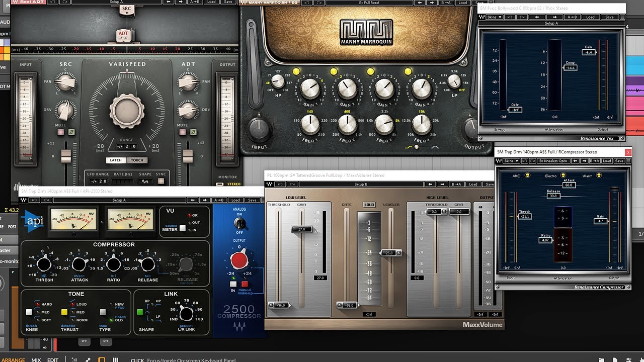Image resolution: width=644 pixels, height=362 pixels.
Task: Click RVox Comp slider handle -14.4
Action: coord(570,67)
